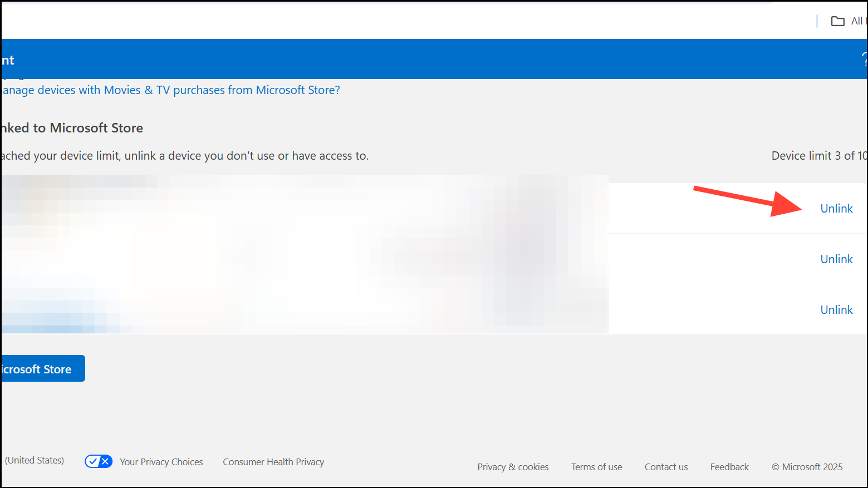Click the © Microsoft 2025 text

[807, 467]
